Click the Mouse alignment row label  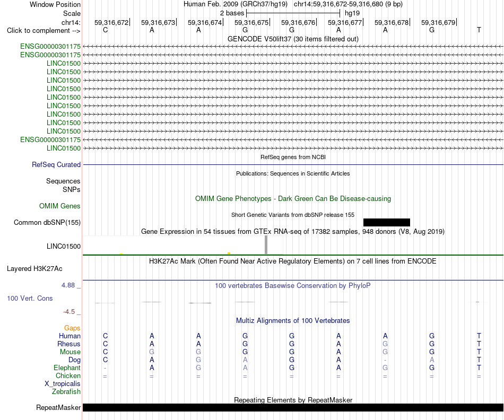[70, 352]
